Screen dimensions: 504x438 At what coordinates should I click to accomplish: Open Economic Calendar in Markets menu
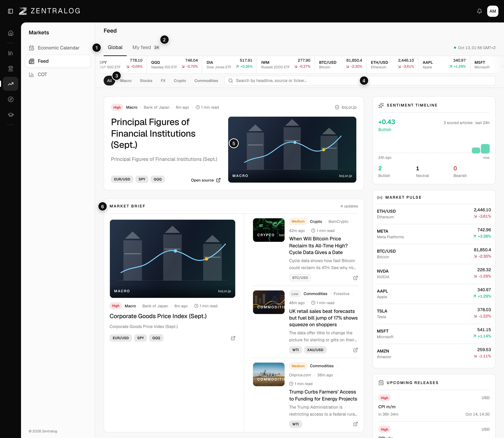coord(58,48)
